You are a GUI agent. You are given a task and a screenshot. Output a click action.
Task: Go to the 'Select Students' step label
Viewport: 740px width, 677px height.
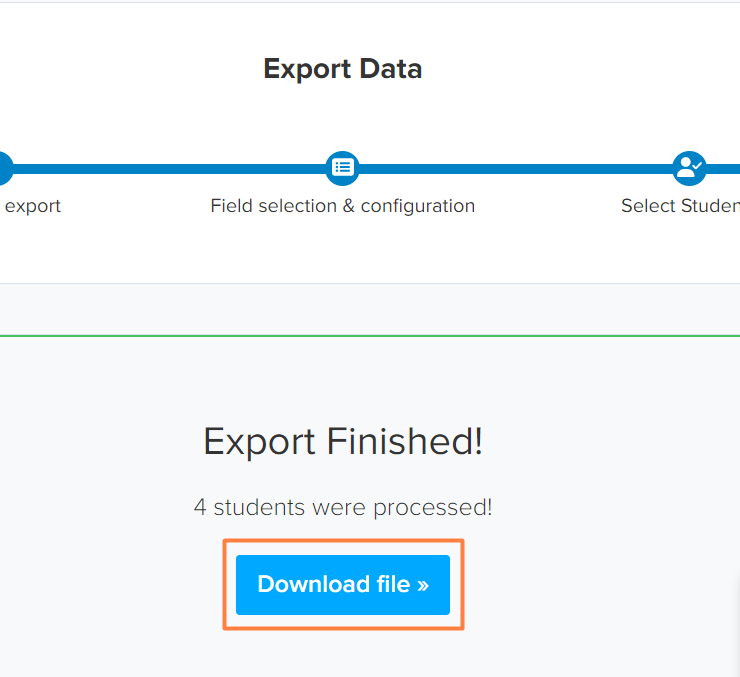[x=681, y=206]
